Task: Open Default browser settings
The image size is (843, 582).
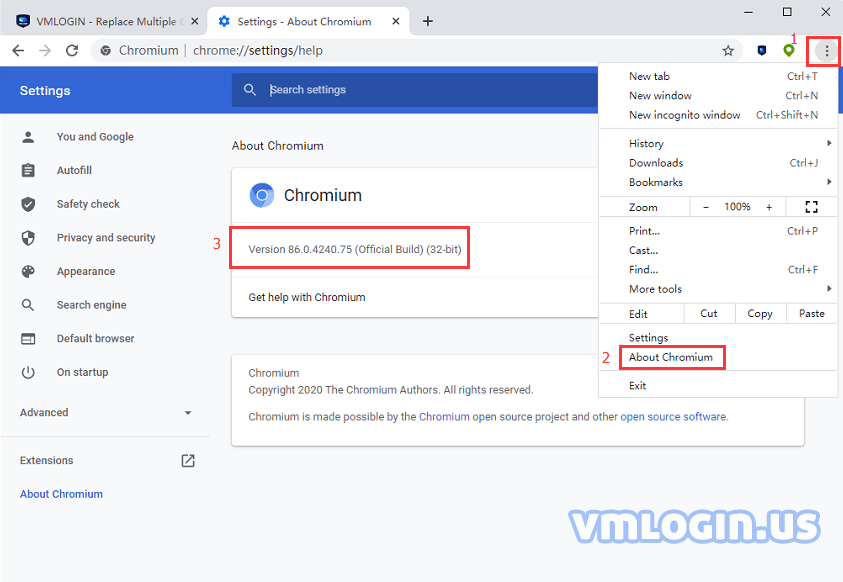Action: [95, 339]
